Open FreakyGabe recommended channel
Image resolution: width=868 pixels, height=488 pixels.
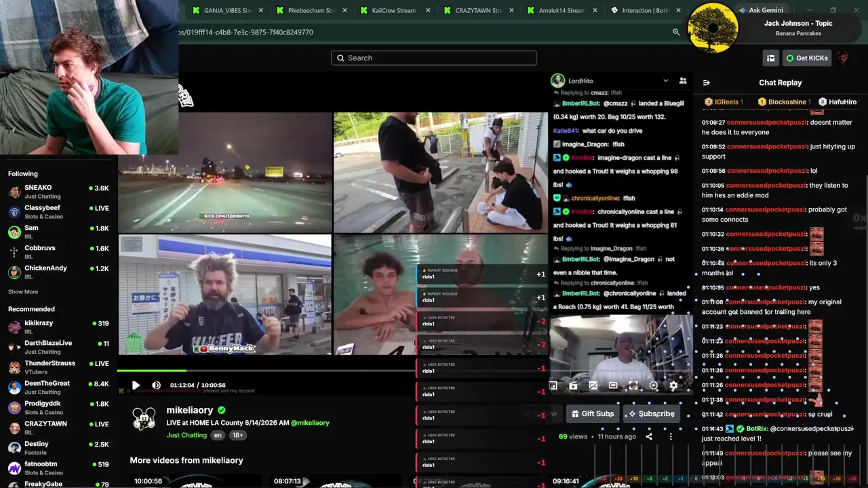coord(58,484)
